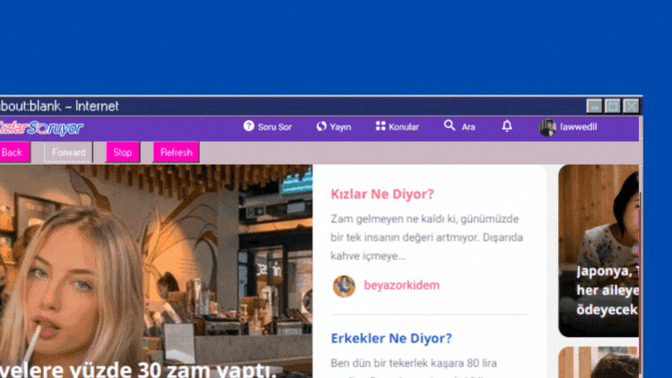Click the Refresh button

[176, 152]
